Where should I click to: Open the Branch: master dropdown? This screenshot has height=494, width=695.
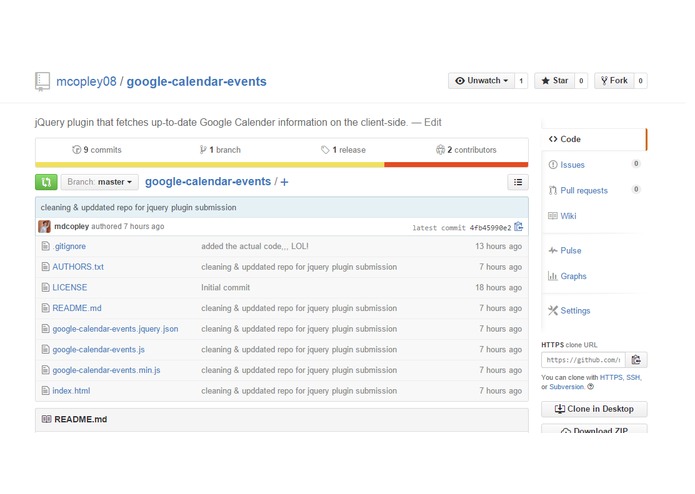pos(100,182)
